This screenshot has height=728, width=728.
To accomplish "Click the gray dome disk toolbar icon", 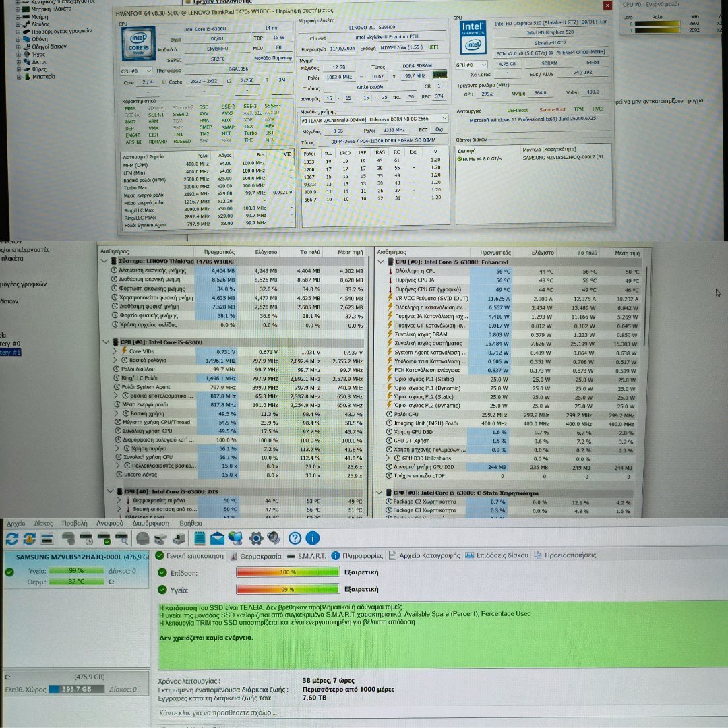I will [143, 539].
